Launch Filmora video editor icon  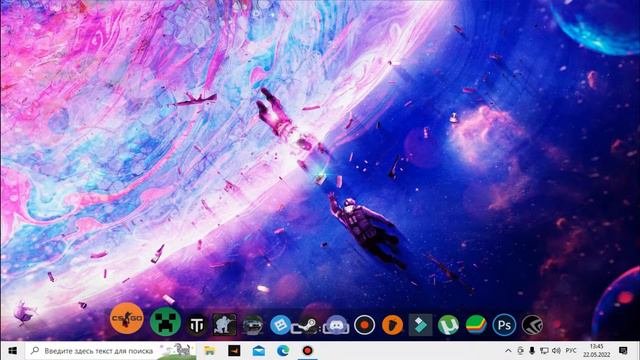(x=420, y=325)
